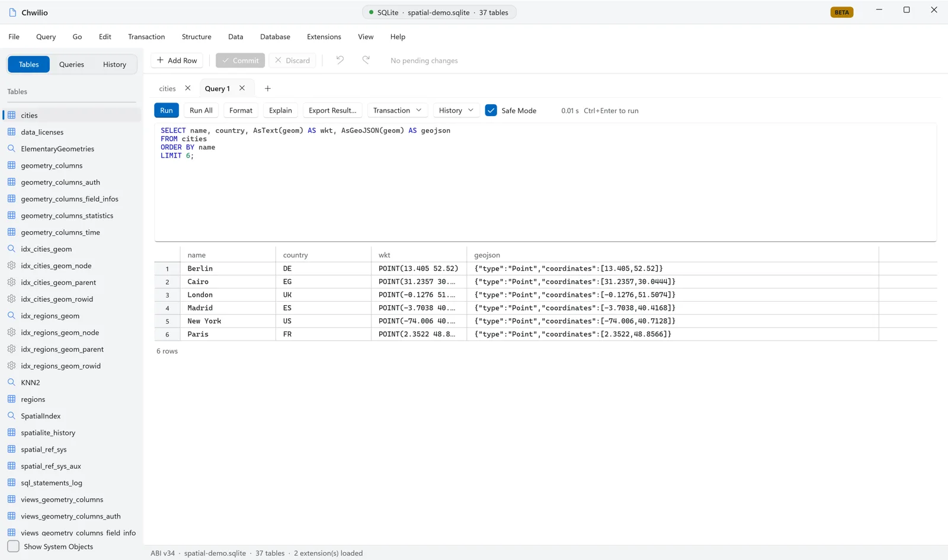Click the table icon beside geometry_columns
The width and height of the screenshot is (948, 560).
point(11,165)
